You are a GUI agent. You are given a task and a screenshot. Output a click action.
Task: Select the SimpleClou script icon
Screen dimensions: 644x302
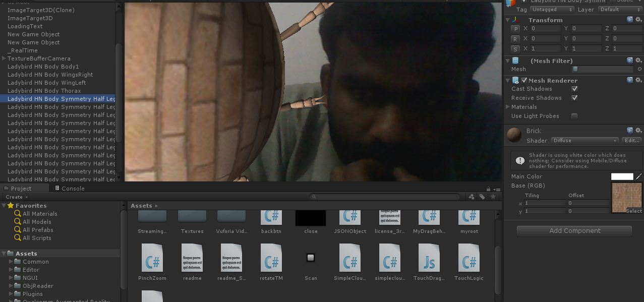click(x=350, y=257)
